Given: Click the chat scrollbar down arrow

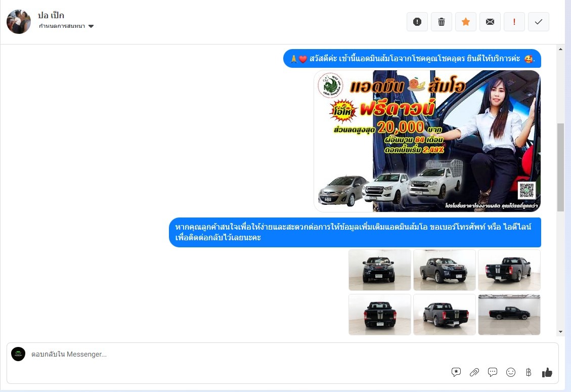Looking at the screenshot, I should click(560, 332).
